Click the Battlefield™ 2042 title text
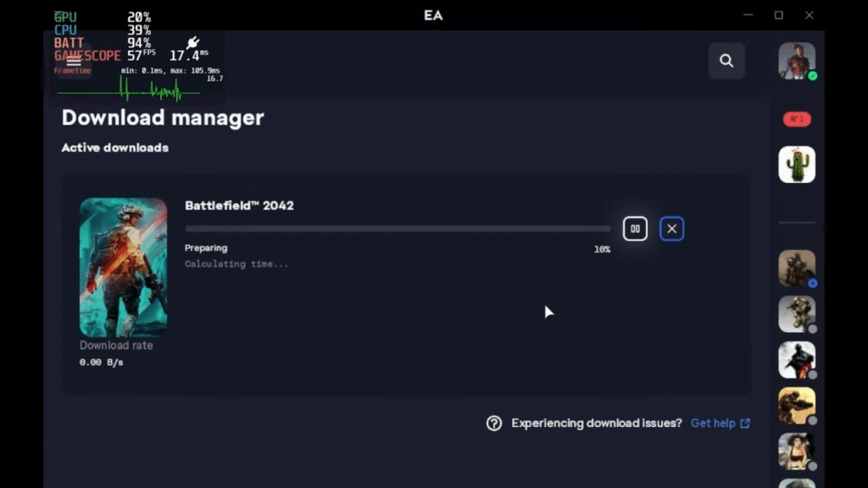The width and height of the screenshot is (868, 488). [x=239, y=205]
